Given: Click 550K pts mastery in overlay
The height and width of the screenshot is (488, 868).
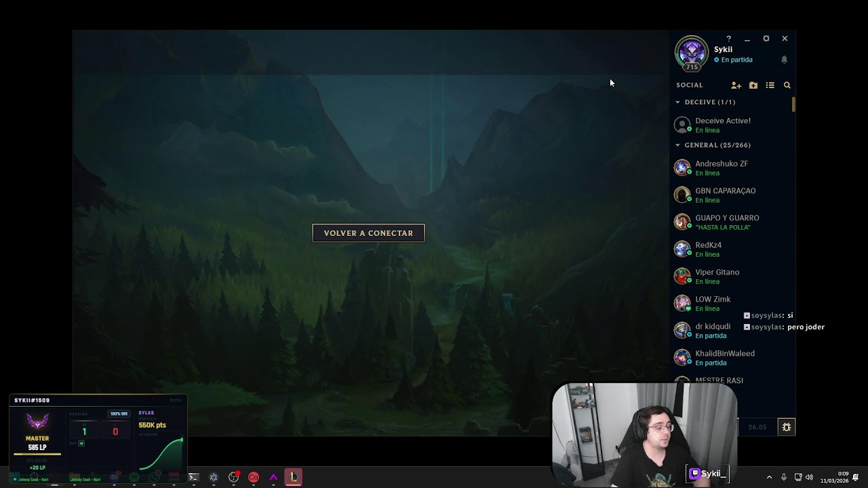Looking at the screenshot, I should coord(152,425).
